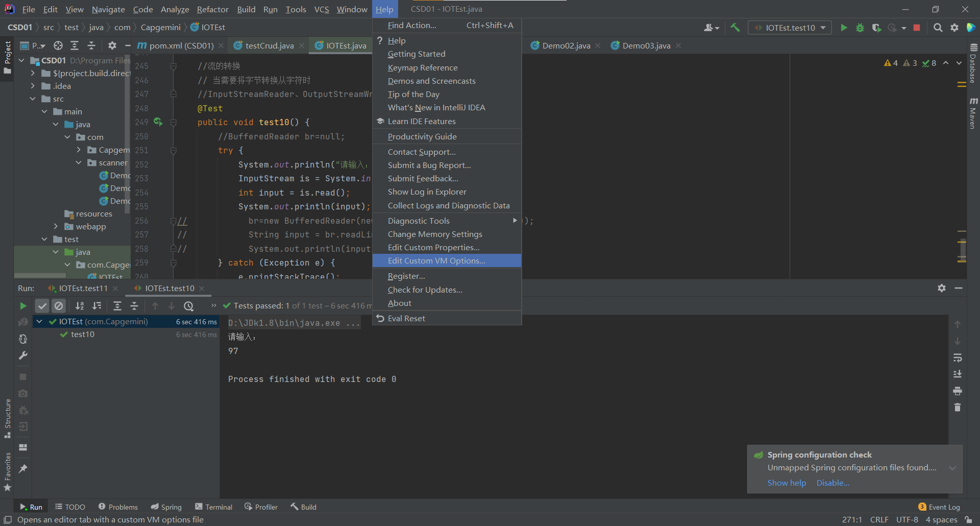Open the Database tool window
Image resolution: width=980 pixels, height=526 pixels.
point(973,63)
